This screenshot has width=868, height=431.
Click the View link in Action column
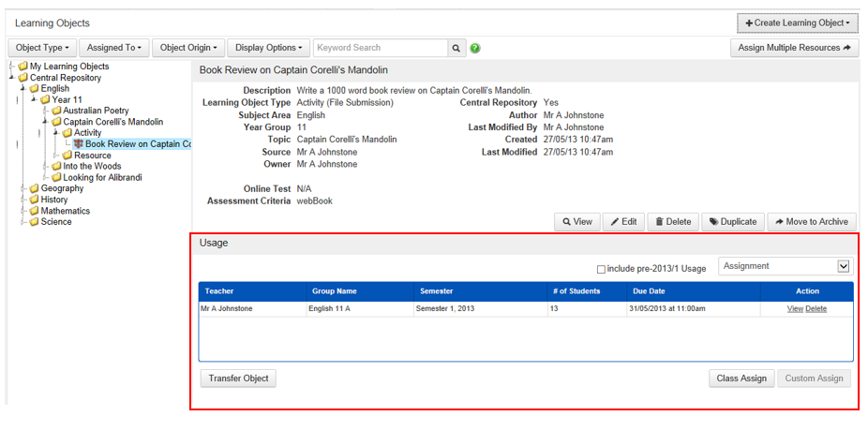click(x=794, y=308)
